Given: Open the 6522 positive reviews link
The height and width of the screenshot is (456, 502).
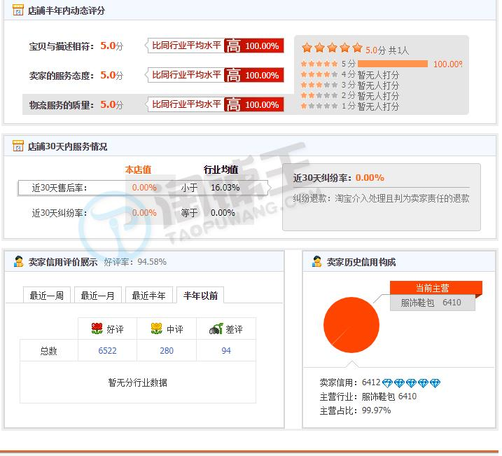Looking at the screenshot, I should pos(107,351).
